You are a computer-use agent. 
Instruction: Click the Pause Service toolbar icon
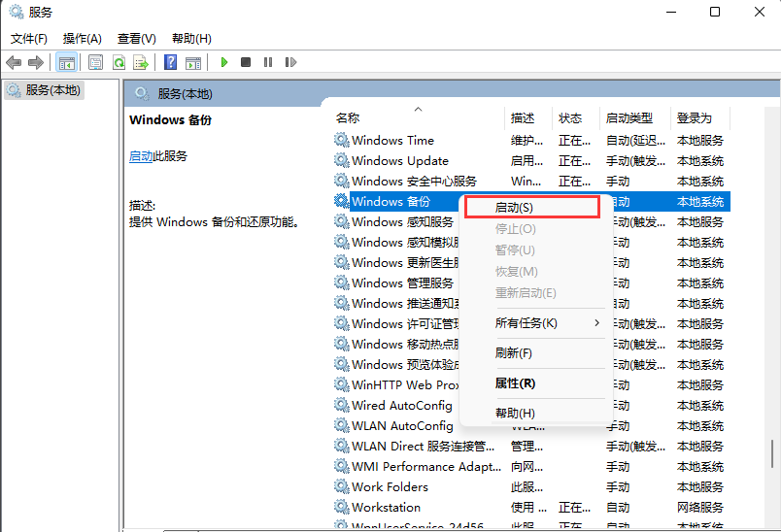tap(268, 62)
